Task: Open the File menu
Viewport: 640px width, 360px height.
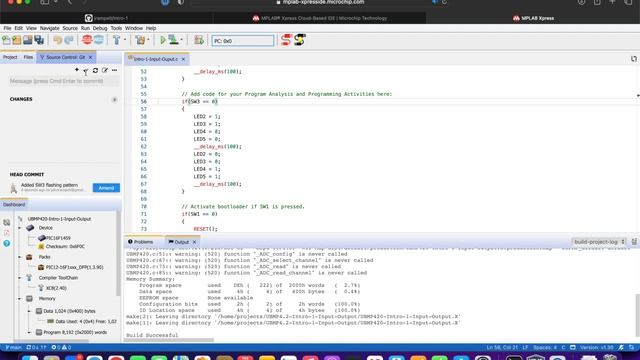Action: point(7,28)
